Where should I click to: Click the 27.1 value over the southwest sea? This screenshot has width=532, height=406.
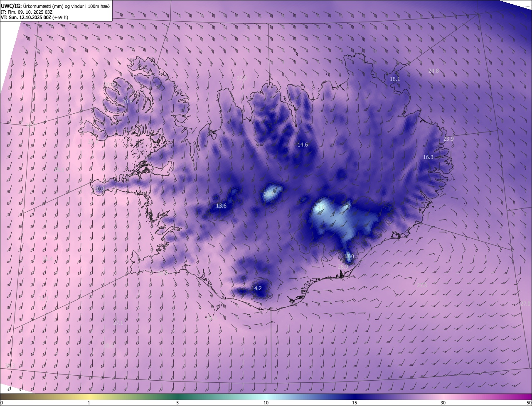coord(118,323)
